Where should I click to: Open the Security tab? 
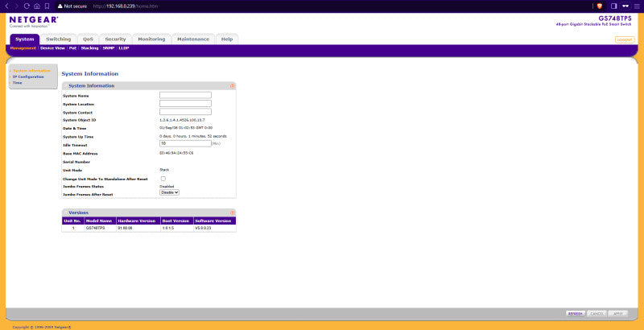coord(115,39)
